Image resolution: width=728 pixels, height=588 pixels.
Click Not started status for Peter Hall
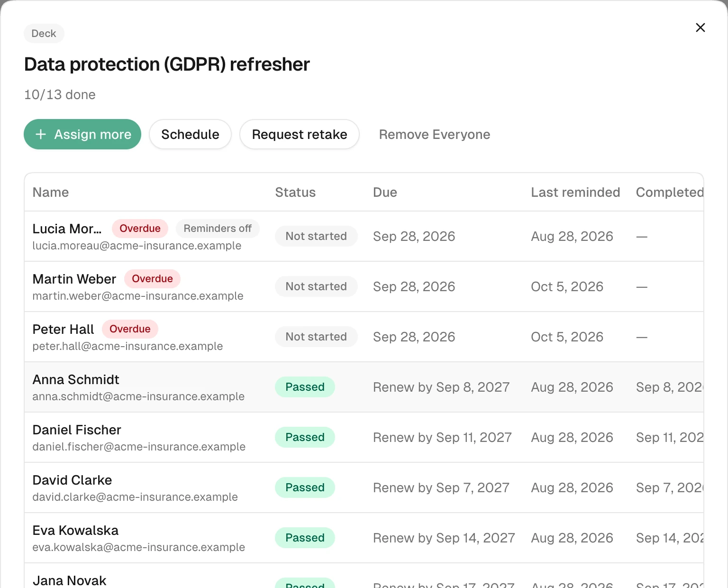pyautogui.click(x=316, y=337)
